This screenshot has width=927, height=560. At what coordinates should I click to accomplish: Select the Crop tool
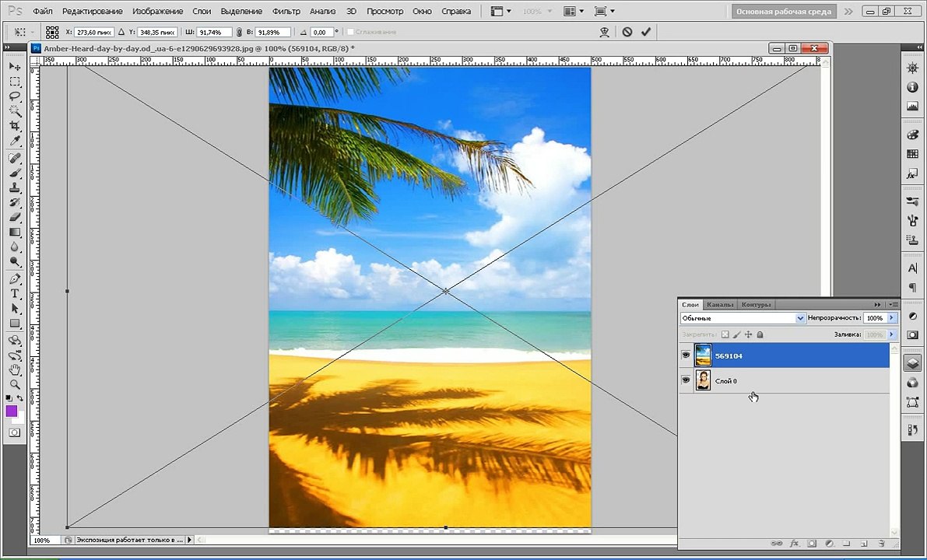pyautogui.click(x=15, y=126)
